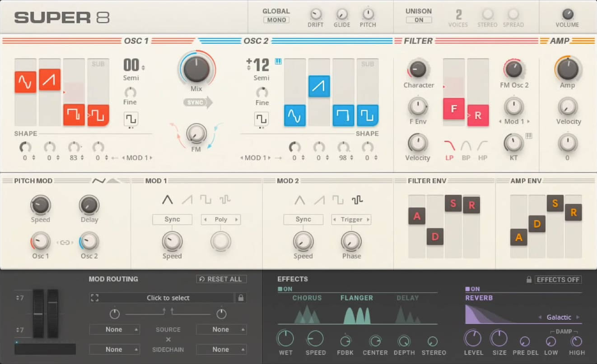Click OSC 2 pulse shape button under Fine
Screen dimensions: 597x364
[x=261, y=119]
